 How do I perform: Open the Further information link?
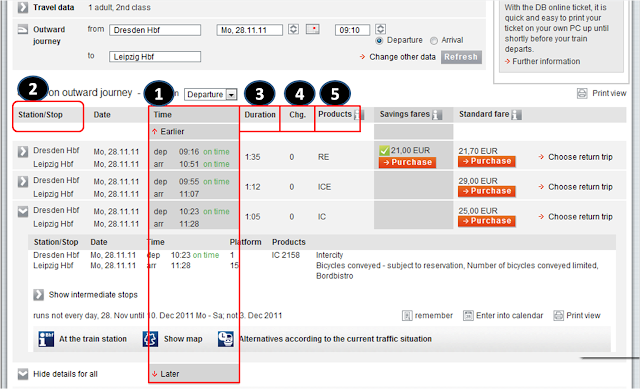point(546,61)
